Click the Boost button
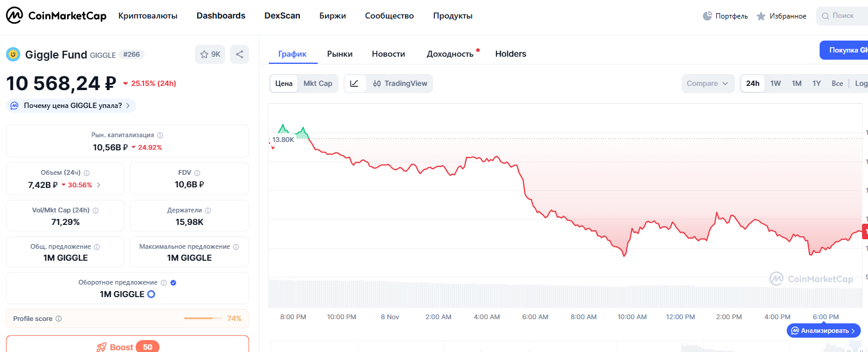The width and height of the screenshot is (868, 352). click(127, 346)
